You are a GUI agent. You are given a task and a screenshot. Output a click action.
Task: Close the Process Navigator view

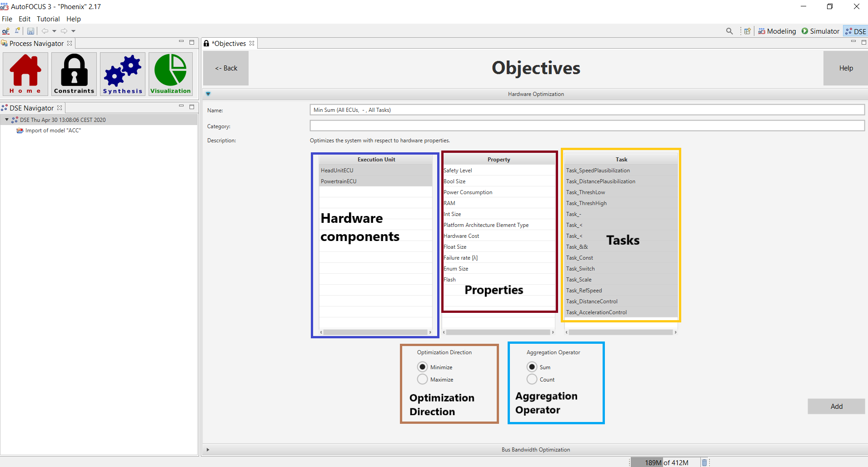[70, 43]
